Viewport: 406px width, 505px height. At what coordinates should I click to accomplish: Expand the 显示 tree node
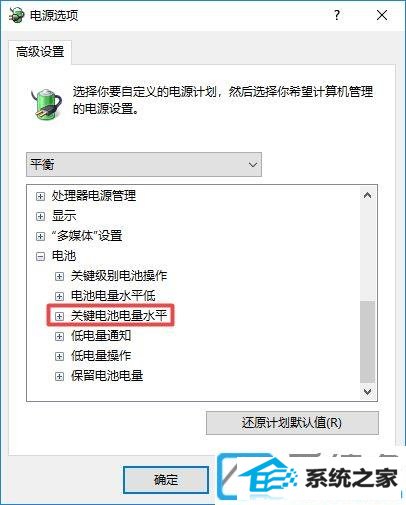pyautogui.click(x=40, y=216)
